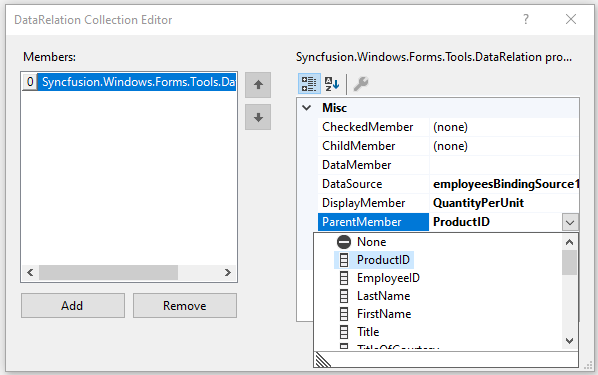This screenshot has width=598, height=375.
Task: Remove the selected DataRelation member
Action: click(185, 306)
